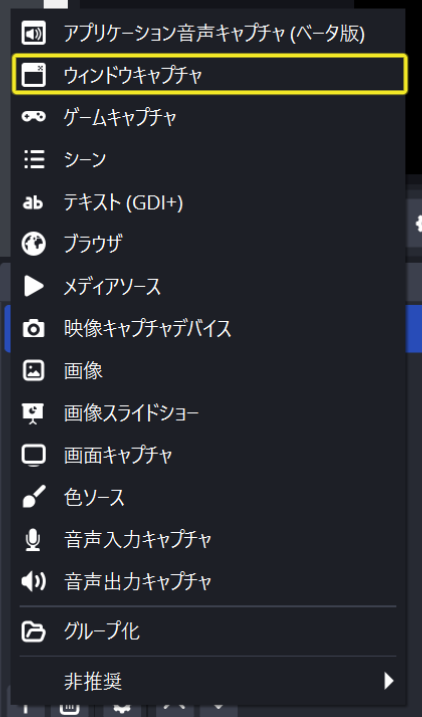This screenshot has height=717, width=422.
Task: Click the picture icon beside 画像
Action: (33, 370)
